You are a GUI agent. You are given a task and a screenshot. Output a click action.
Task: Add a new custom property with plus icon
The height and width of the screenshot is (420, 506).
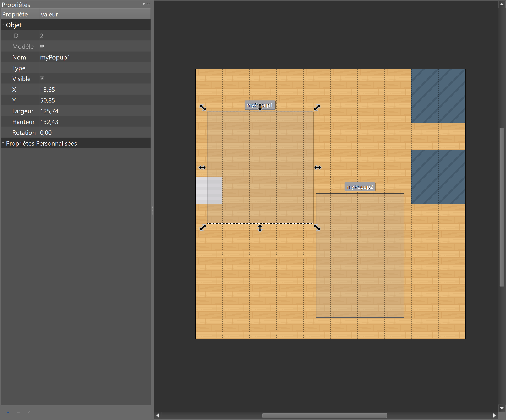coord(8,412)
